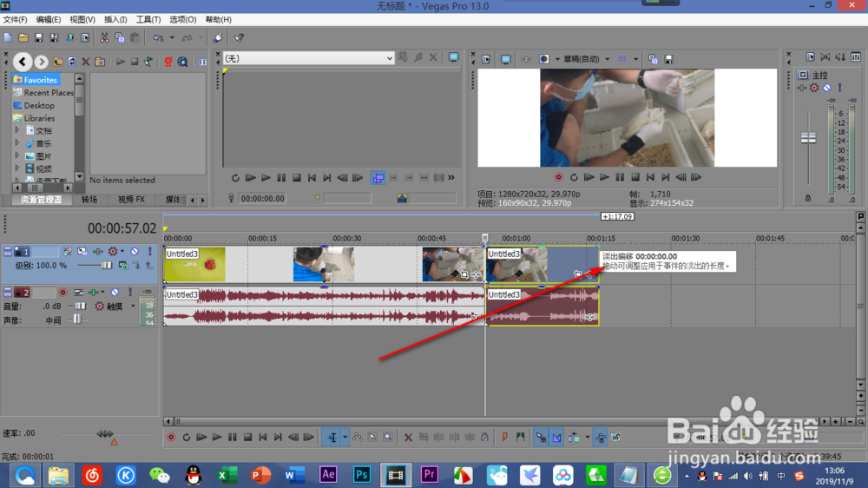Click the Undo arrow icon
The image size is (868, 488).
point(158,37)
